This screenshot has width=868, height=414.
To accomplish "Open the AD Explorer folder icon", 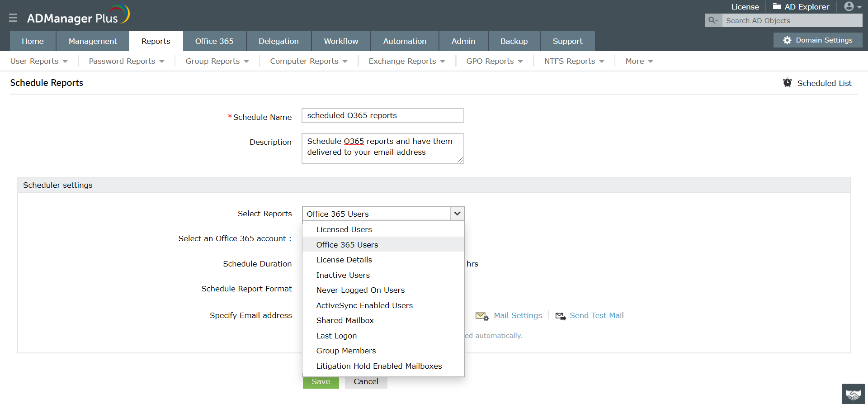I will point(777,6).
